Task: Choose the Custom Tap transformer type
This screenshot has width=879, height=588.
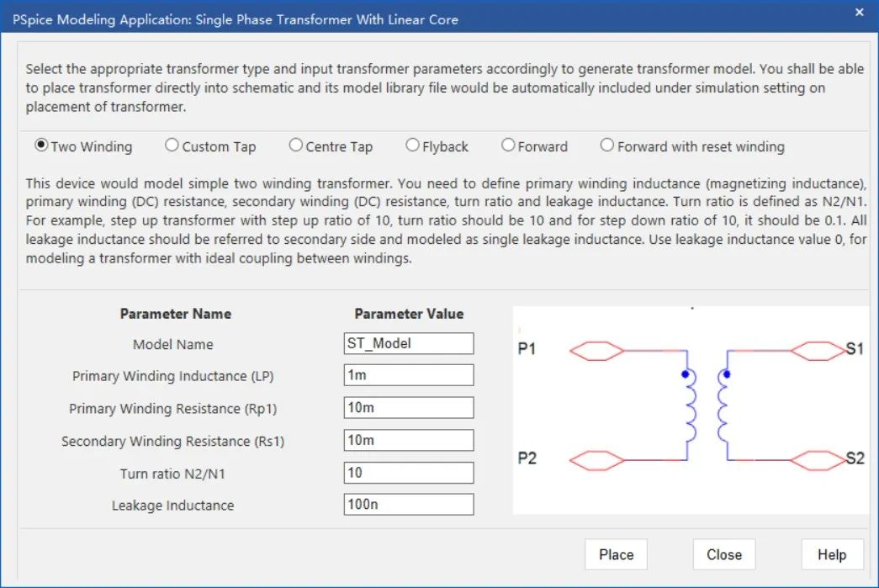Action: click(172, 146)
